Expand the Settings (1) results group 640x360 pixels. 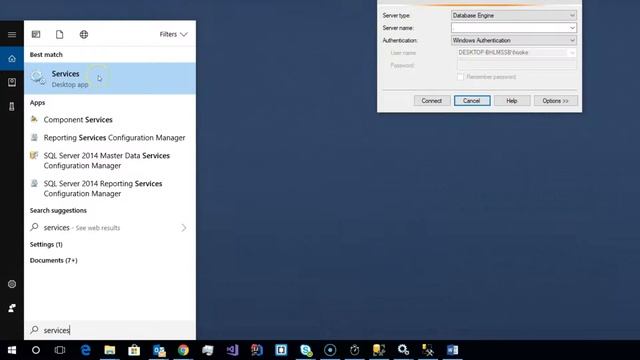[46, 244]
